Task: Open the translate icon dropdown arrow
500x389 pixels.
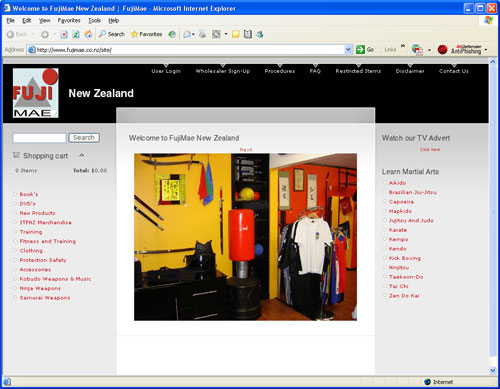Action: click(429, 50)
